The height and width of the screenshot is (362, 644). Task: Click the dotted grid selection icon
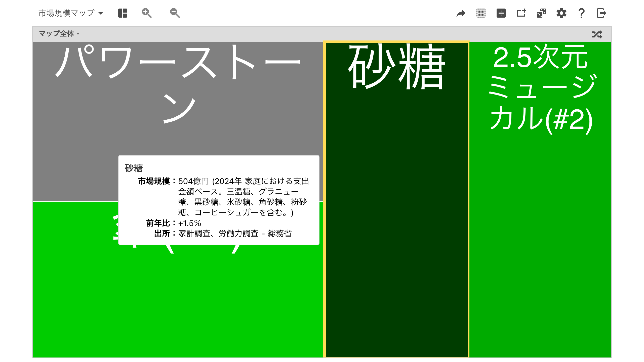point(481,13)
